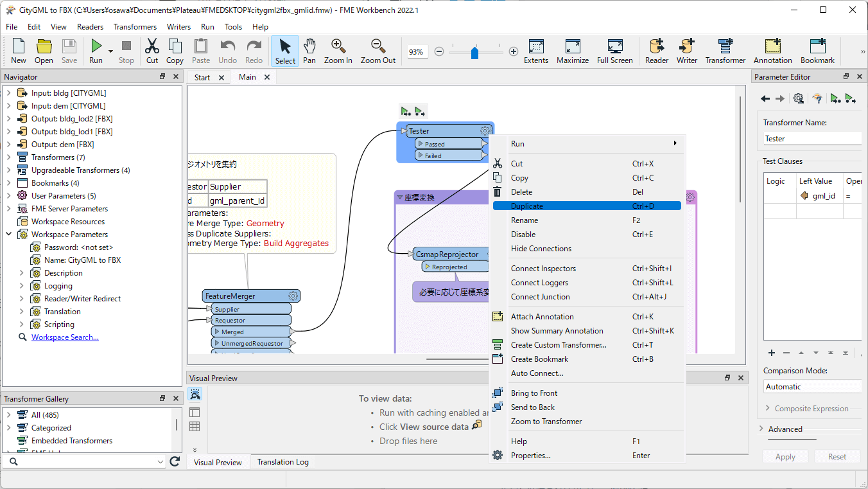Open the Transformers menu in menu bar
The image size is (868, 489).
tap(135, 27)
